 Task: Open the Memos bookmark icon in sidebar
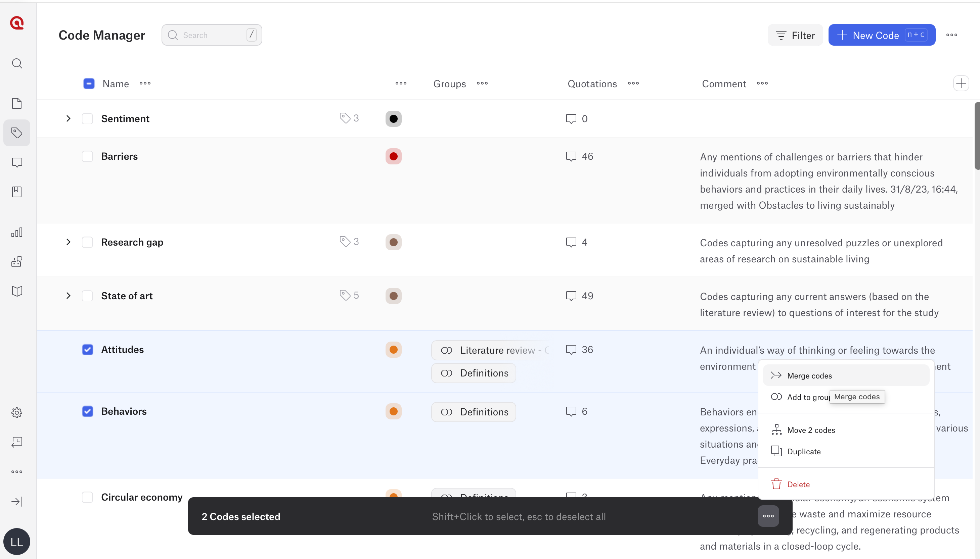(x=17, y=192)
